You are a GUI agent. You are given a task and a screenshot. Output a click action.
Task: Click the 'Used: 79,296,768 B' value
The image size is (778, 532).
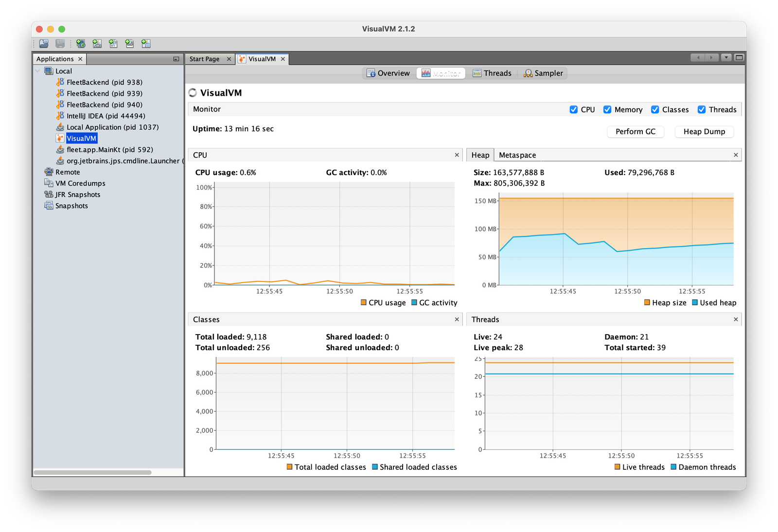click(x=639, y=173)
